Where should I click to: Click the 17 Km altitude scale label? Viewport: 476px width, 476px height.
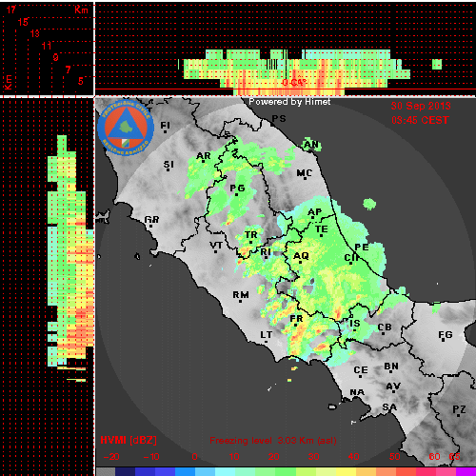(11, 10)
